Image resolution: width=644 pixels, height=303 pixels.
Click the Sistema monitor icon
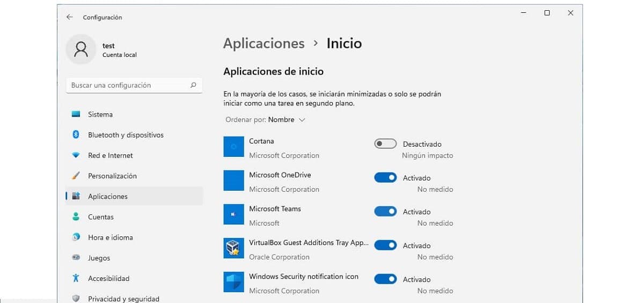tap(76, 114)
